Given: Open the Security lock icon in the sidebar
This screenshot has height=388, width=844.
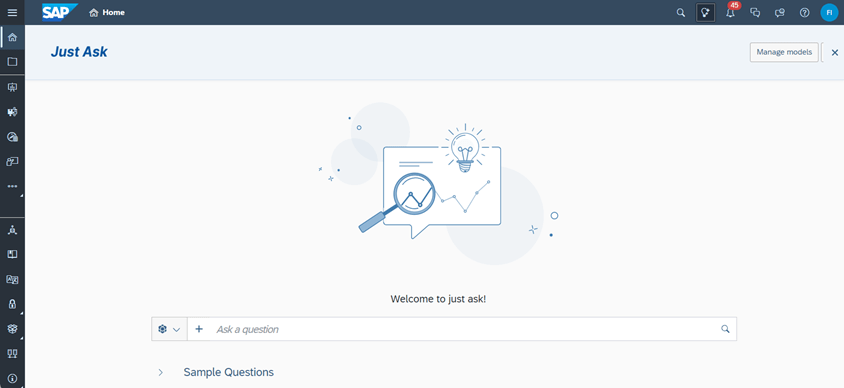Looking at the screenshot, I should tap(12, 304).
